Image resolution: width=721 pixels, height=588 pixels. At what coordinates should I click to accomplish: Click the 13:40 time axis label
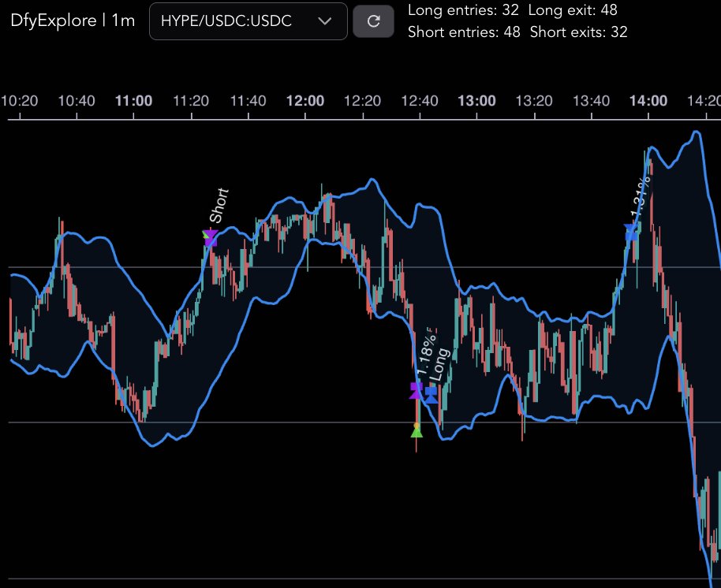click(x=591, y=101)
